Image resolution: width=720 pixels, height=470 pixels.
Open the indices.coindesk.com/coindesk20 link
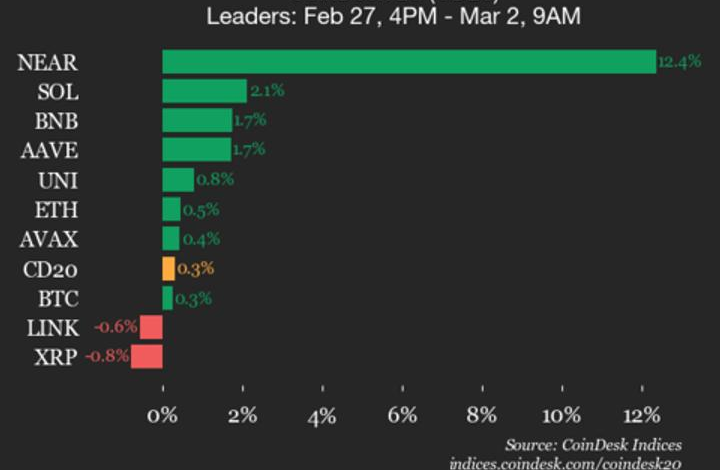click(x=565, y=462)
